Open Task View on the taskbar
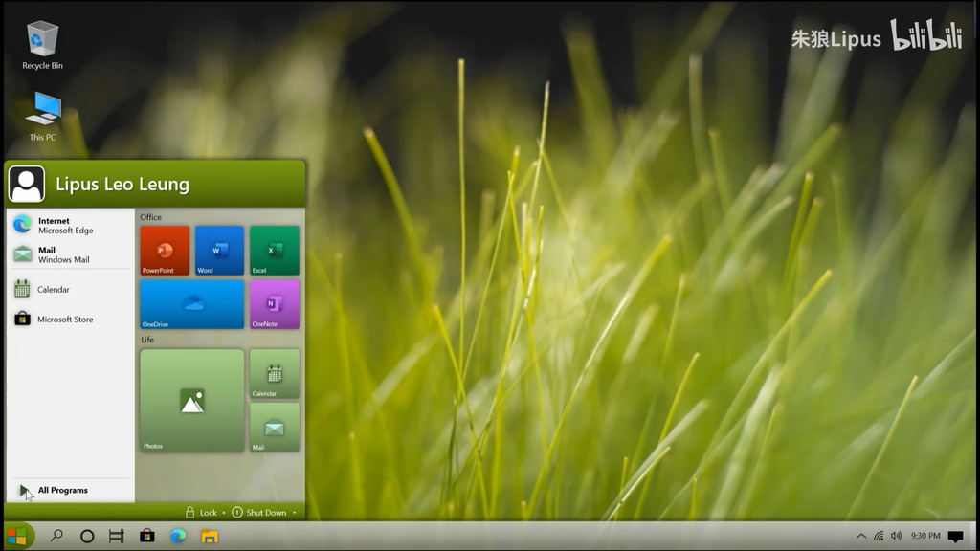The width and height of the screenshot is (980, 551). (117, 536)
